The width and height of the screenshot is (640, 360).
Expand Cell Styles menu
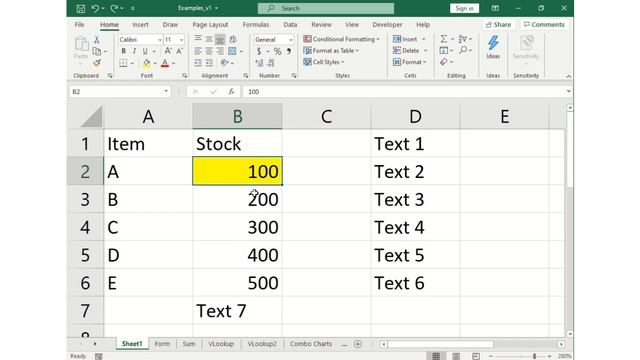(x=324, y=62)
